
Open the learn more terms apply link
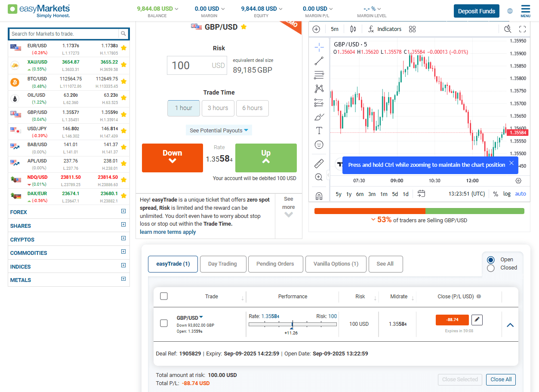168,232
